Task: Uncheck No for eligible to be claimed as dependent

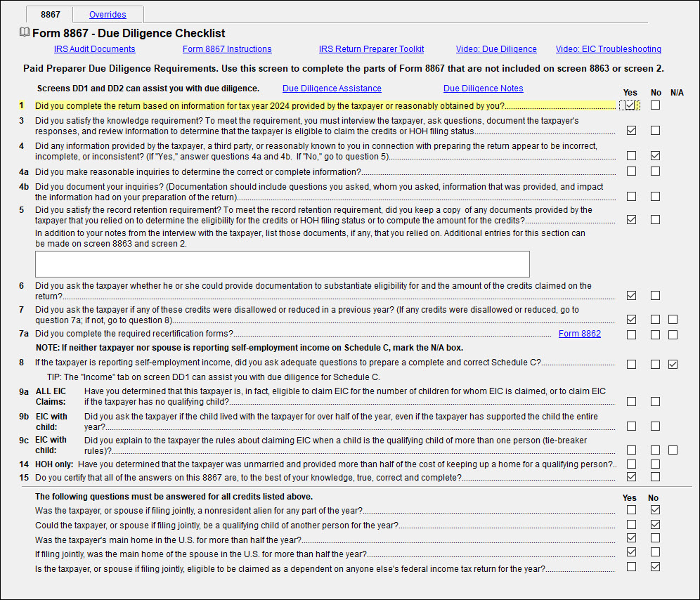Action: [655, 566]
